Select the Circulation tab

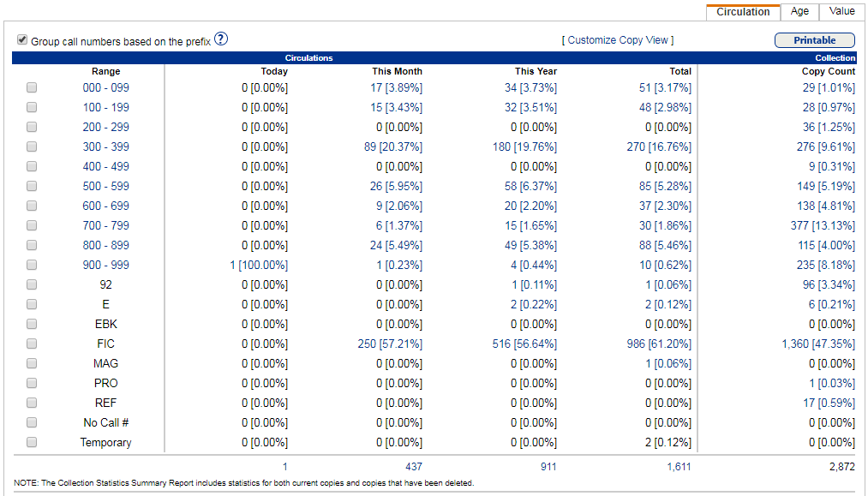742,12
